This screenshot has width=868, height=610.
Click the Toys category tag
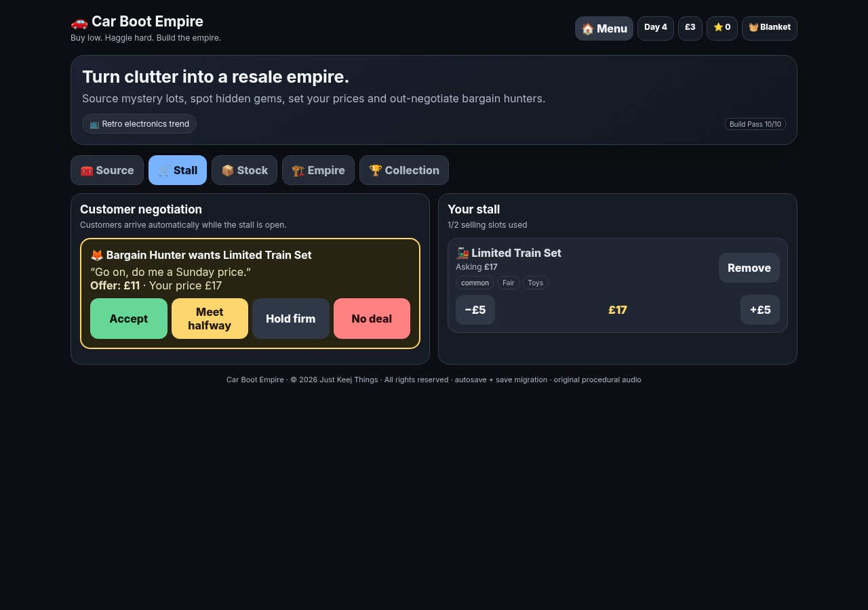(x=536, y=283)
